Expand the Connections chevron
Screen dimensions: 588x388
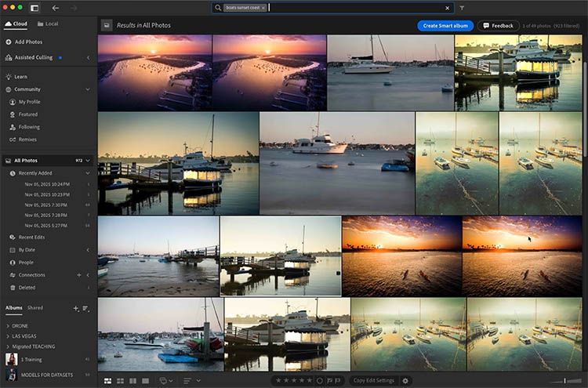pyautogui.click(x=88, y=275)
